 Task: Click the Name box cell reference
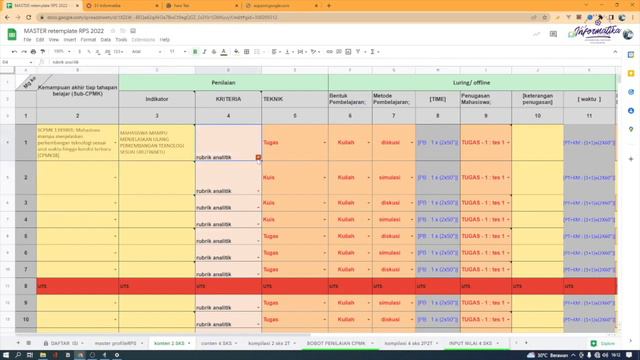[x=17, y=62]
